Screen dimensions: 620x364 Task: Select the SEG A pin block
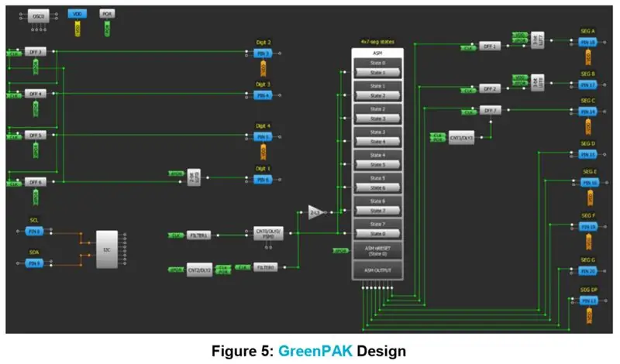click(588, 43)
